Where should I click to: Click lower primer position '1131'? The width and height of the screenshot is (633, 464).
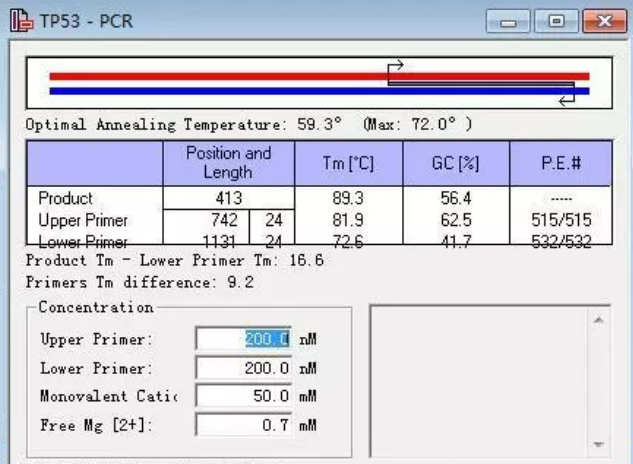click(219, 241)
